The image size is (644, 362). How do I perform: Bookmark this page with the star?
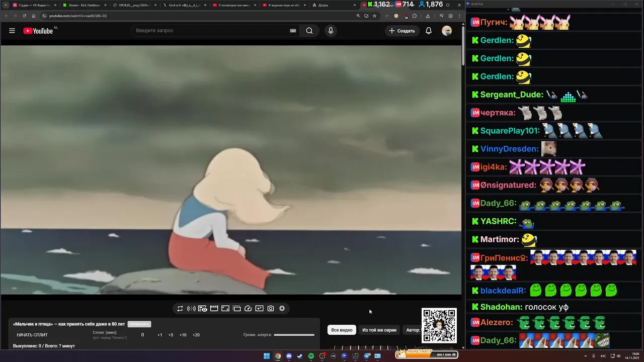tap(374, 16)
